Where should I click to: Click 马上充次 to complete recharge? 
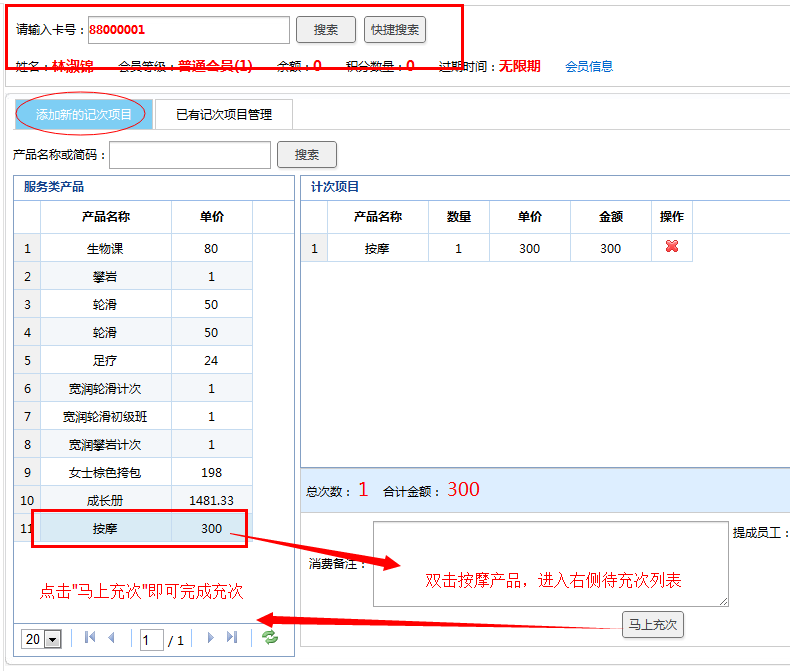click(653, 625)
